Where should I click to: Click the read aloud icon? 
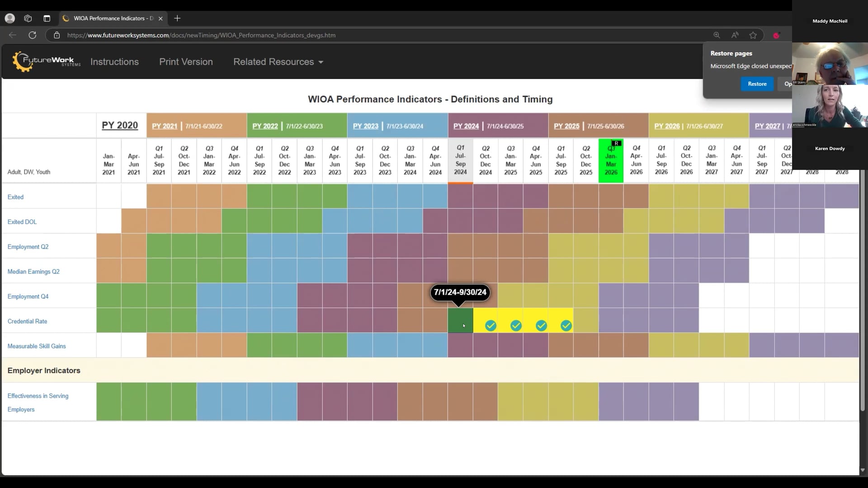[735, 35]
